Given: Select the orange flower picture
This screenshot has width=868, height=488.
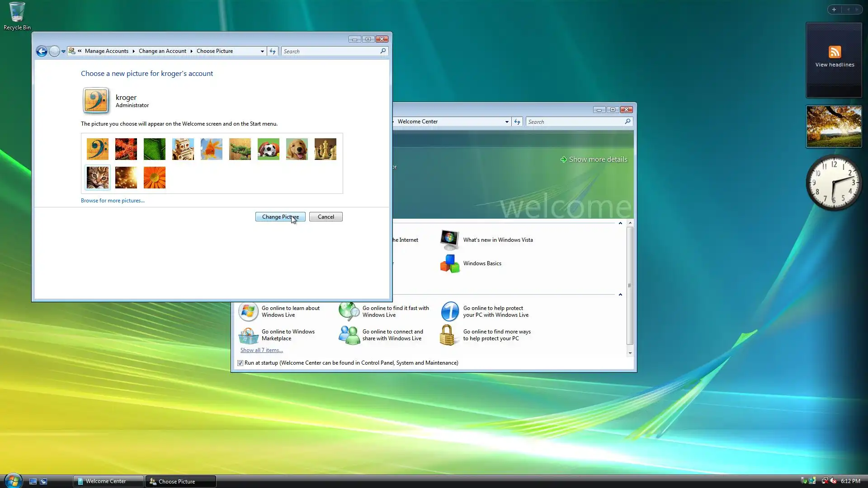Looking at the screenshot, I should pos(154,178).
